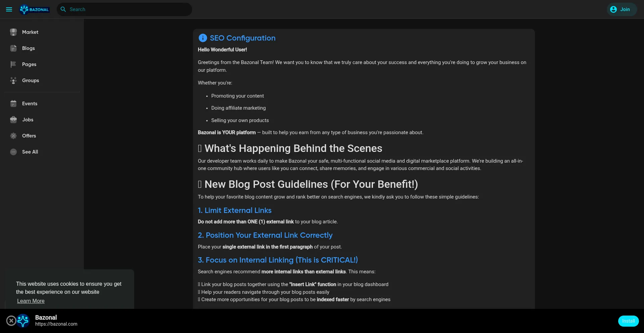Open Events from the sidebar
Viewport: 644px width, 333px height.
click(x=42, y=104)
